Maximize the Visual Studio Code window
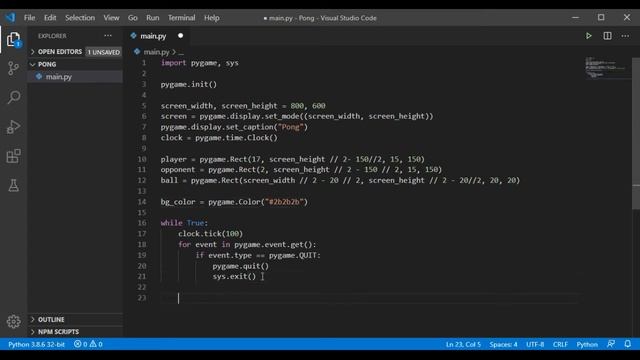The width and height of the screenshot is (640, 360). 601,18
